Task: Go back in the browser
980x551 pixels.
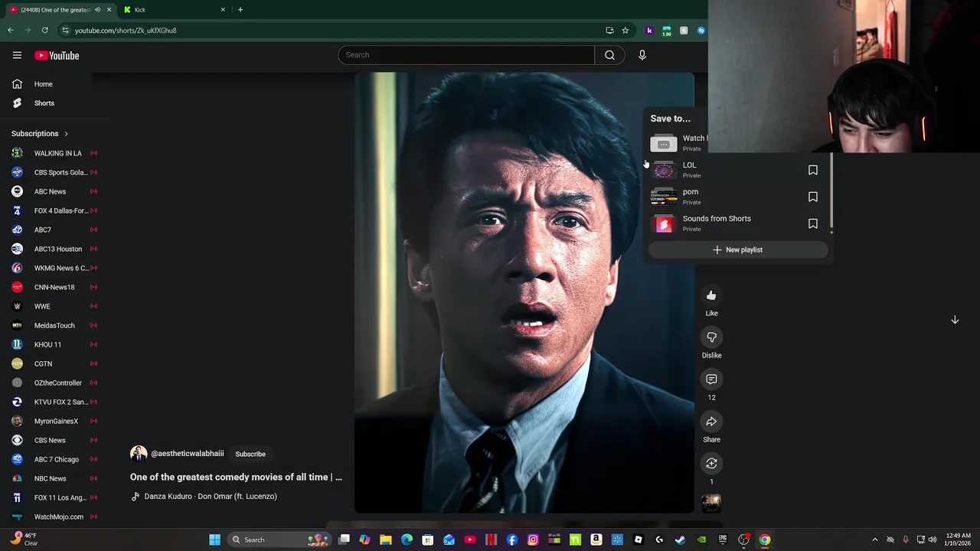Action: click(x=11, y=31)
